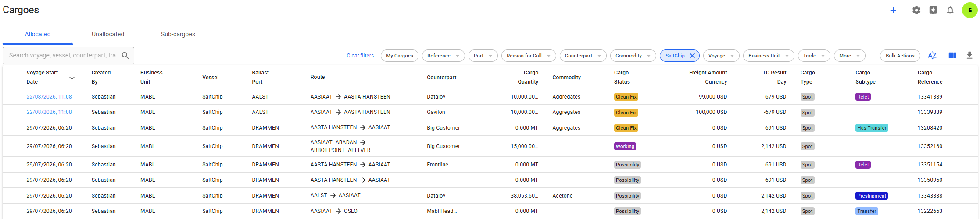Expand the Commodity filter dropdown
The height and width of the screenshot is (219, 980).
633,56
